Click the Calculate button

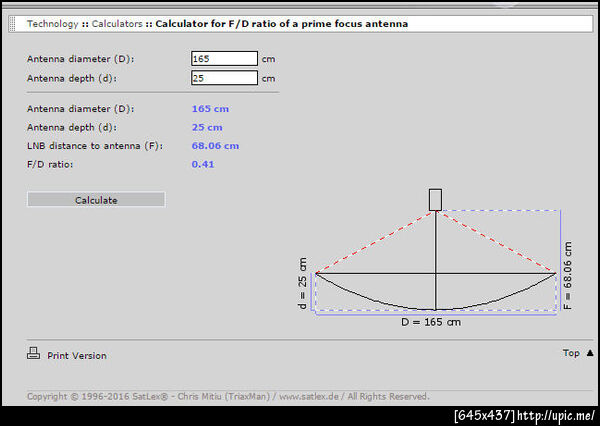[x=96, y=199]
